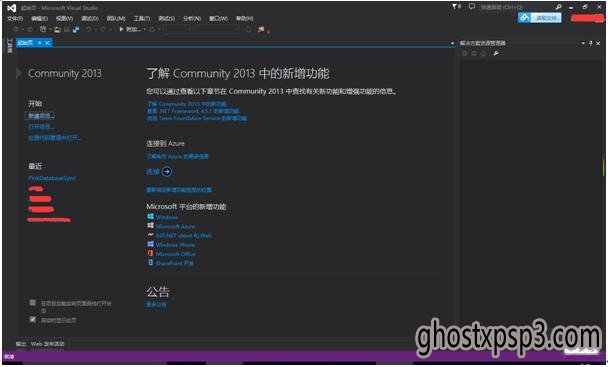Click the SharePoint icon in platform list
Image resolution: width=608 pixels, height=367 pixels.
(x=150, y=263)
